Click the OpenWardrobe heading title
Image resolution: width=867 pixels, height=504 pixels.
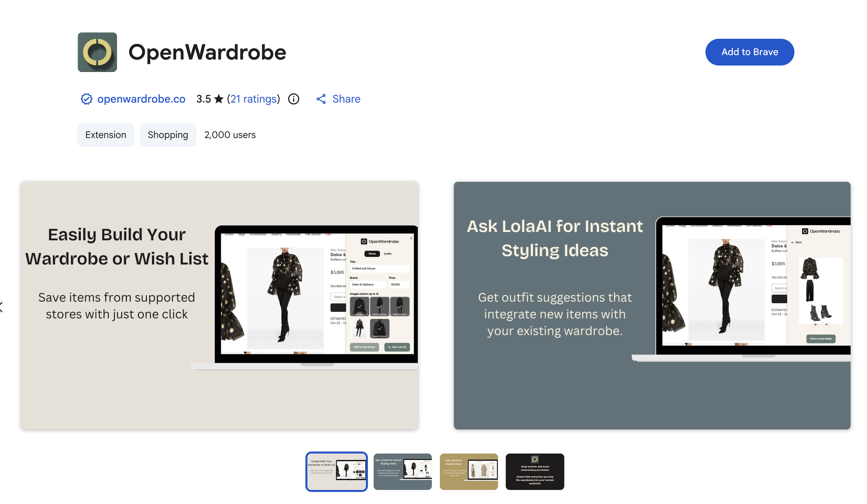[207, 52]
